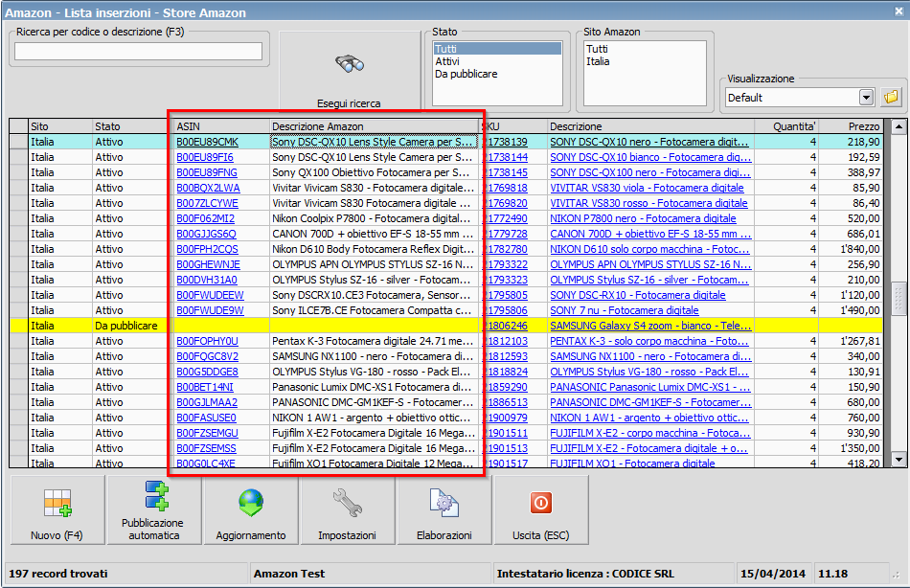This screenshot has width=910, height=588.
Task: Click the binoculars Esegui ricerca icon
Action: coord(349,63)
